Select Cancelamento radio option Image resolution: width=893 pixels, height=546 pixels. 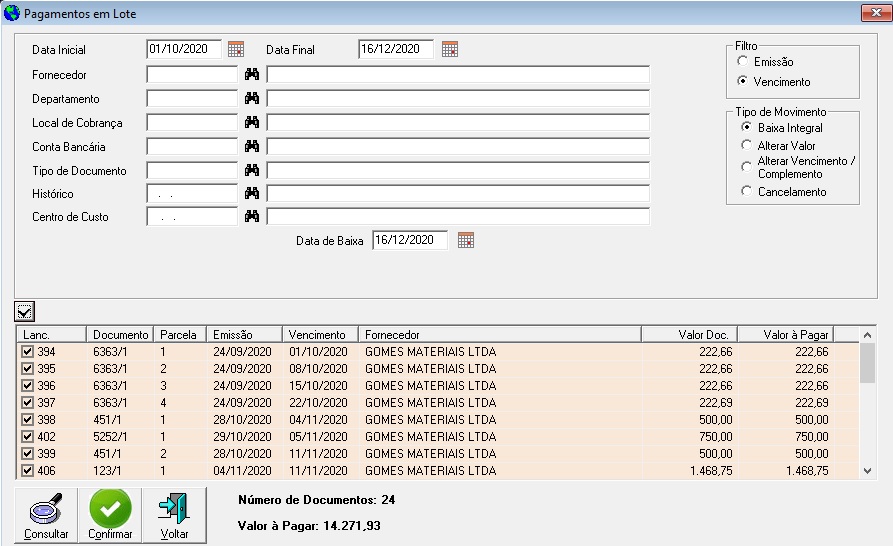[746, 191]
